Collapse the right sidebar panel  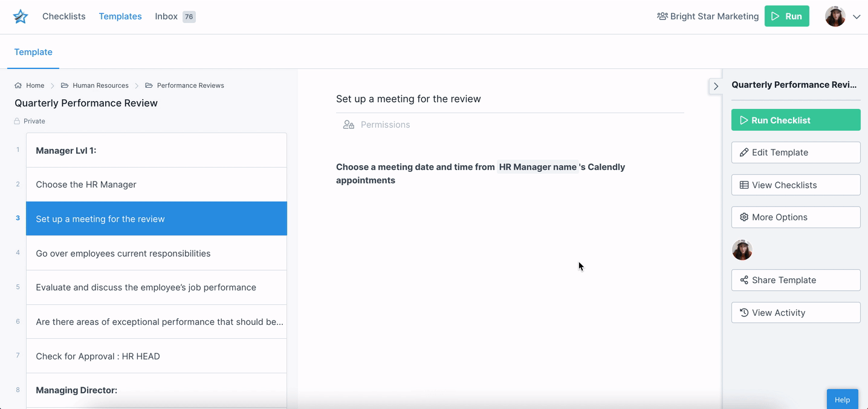coord(716,86)
